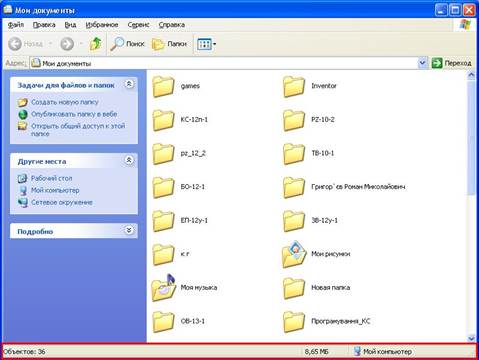
Task: Click the Переход go button
Action: [452, 63]
